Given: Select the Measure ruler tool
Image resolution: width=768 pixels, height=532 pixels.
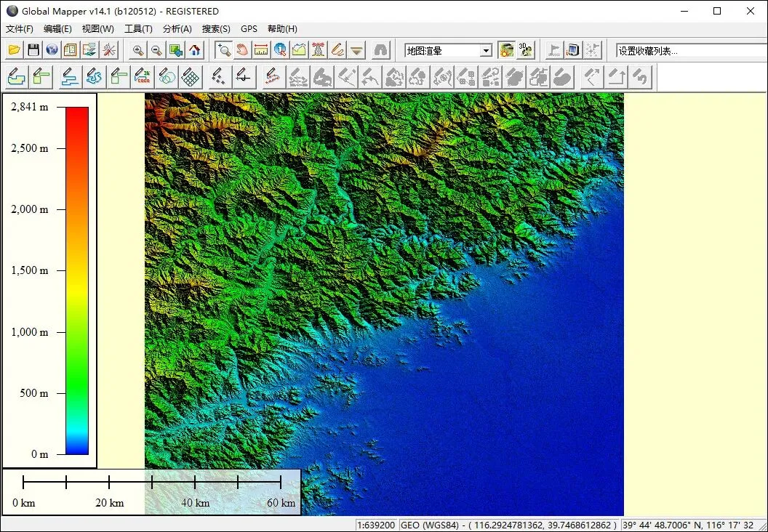Looking at the screenshot, I should (x=262, y=50).
